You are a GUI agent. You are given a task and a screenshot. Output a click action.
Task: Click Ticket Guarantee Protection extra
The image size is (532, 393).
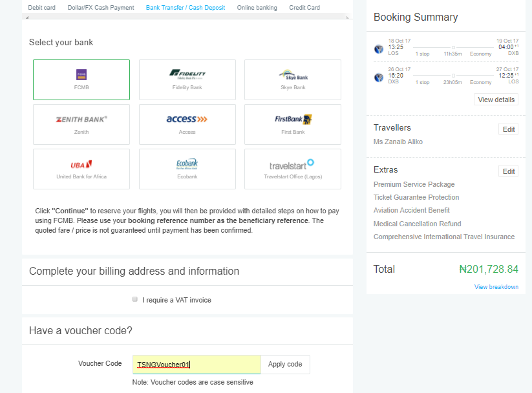[416, 197]
